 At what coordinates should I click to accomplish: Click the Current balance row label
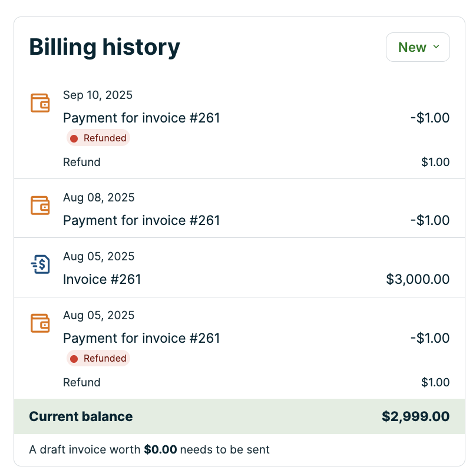tap(81, 416)
